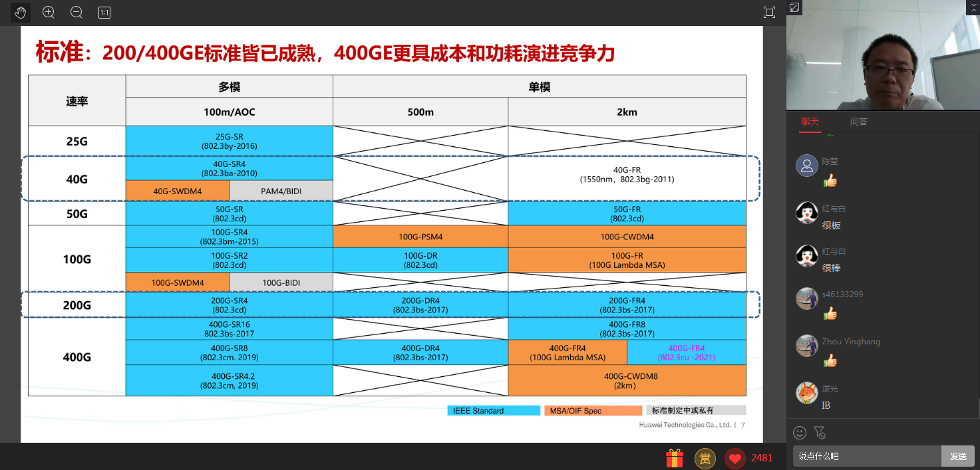This screenshot has height=470, width=980.
Task: Click the chat filter block icon
Action: click(820, 433)
